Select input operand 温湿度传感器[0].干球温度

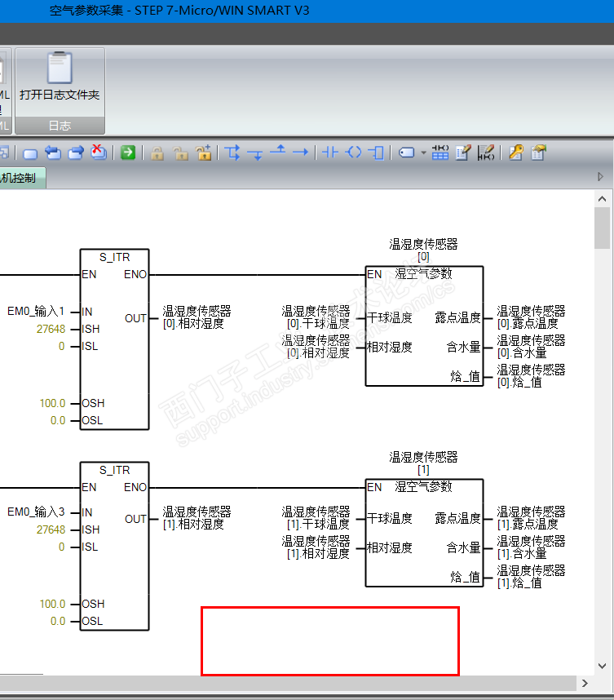pyautogui.click(x=316, y=317)
